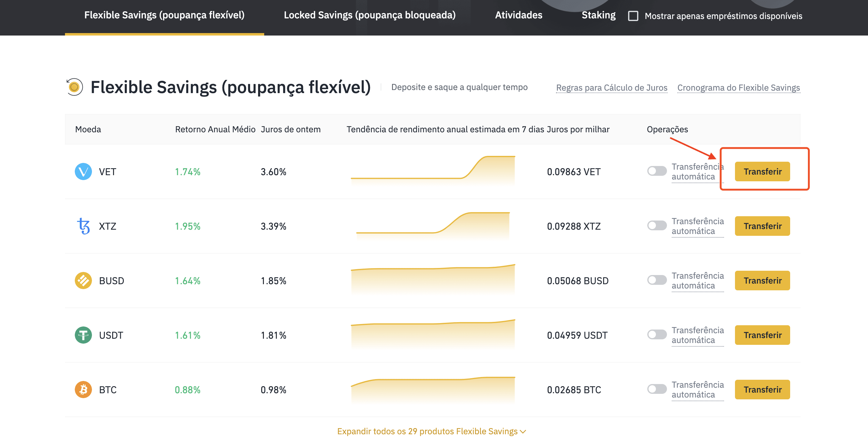This screenshot has height=441, width=868.
Task: Click BTC yesterday interest 0.98%
Action: click(273, 390)
